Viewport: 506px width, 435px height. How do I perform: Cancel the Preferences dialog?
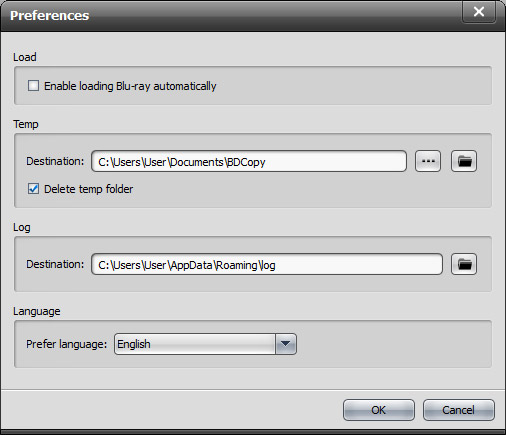(x=459, y=410)
